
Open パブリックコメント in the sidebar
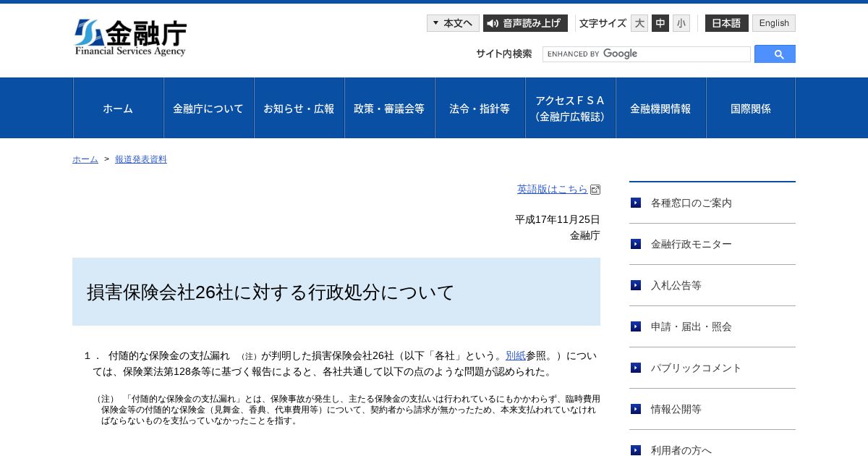click(712, 368)
